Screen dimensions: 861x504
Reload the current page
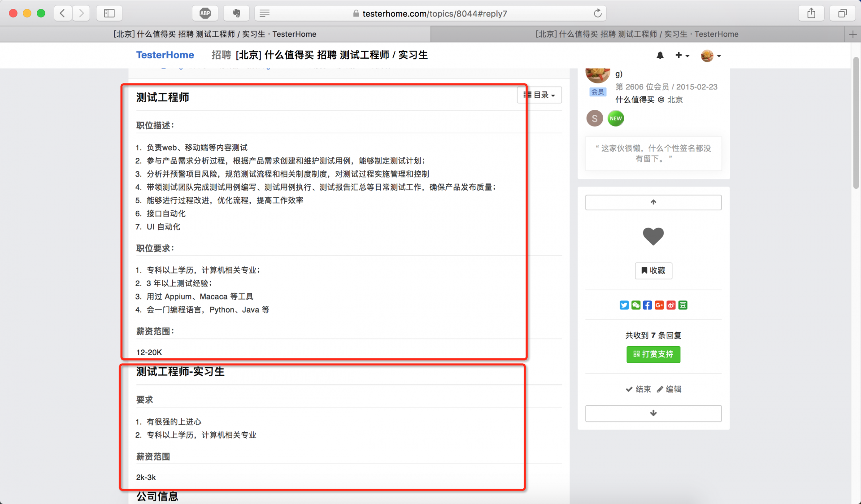tap(597, 13)
